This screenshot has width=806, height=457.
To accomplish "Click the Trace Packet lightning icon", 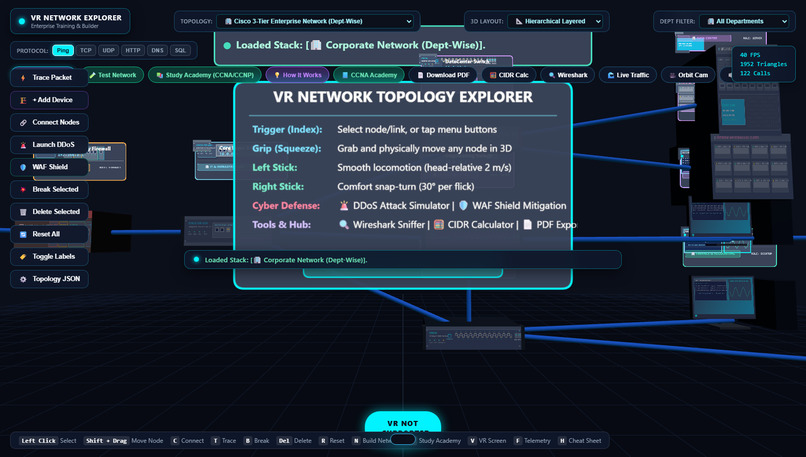I will point(23,78).
